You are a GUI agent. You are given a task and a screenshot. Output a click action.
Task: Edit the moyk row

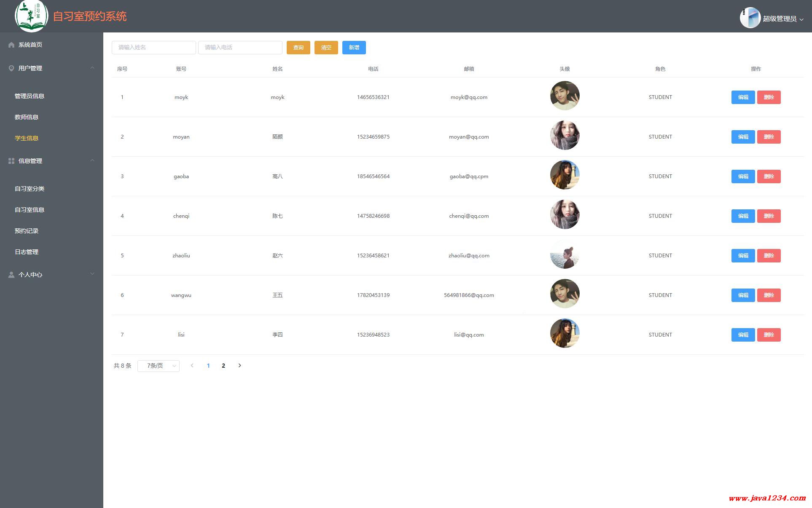743,97
